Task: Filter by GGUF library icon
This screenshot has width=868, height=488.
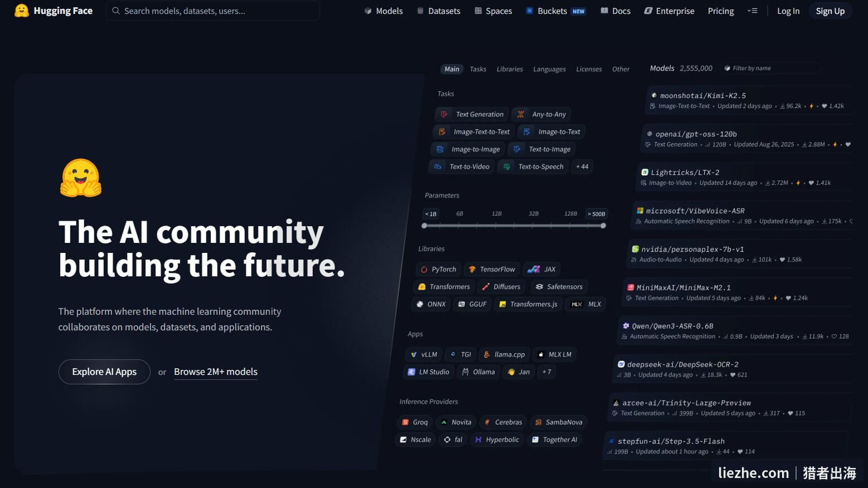Action: click(x=462, y=304)
